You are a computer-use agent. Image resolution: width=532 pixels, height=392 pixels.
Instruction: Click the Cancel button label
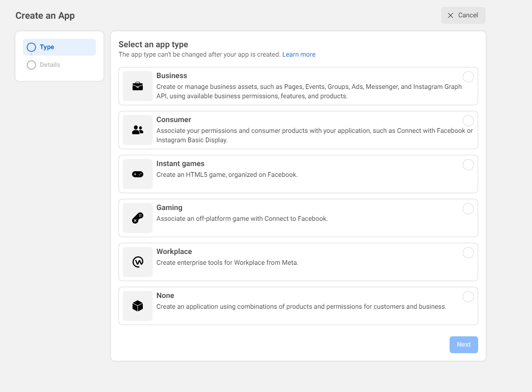point(468,15)
